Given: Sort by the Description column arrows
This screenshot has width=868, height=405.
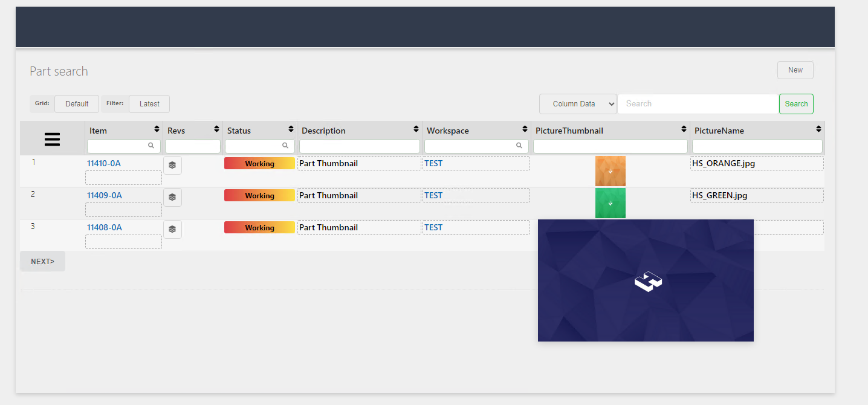Looking at the screenshot, I should tap(416, 129).
